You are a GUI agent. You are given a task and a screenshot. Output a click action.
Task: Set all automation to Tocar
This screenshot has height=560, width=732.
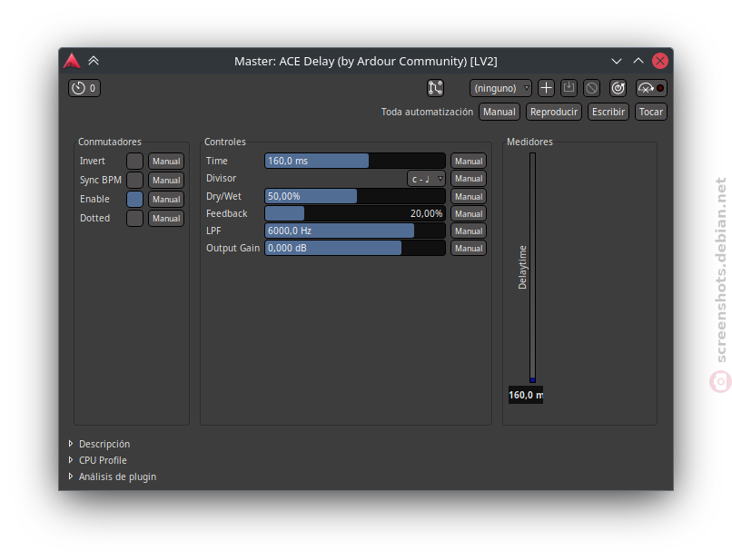[x=651, y=112]
